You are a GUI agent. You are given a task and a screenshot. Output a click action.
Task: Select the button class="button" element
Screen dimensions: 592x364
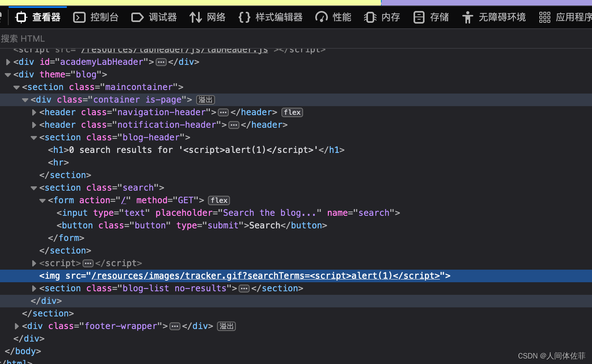click(192, 226)
